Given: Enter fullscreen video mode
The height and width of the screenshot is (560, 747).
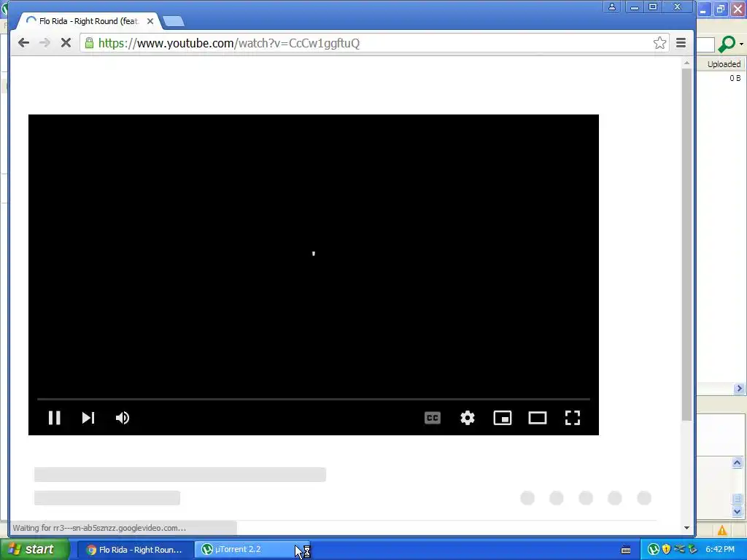Looking at the screenshot, I should 572,418.
